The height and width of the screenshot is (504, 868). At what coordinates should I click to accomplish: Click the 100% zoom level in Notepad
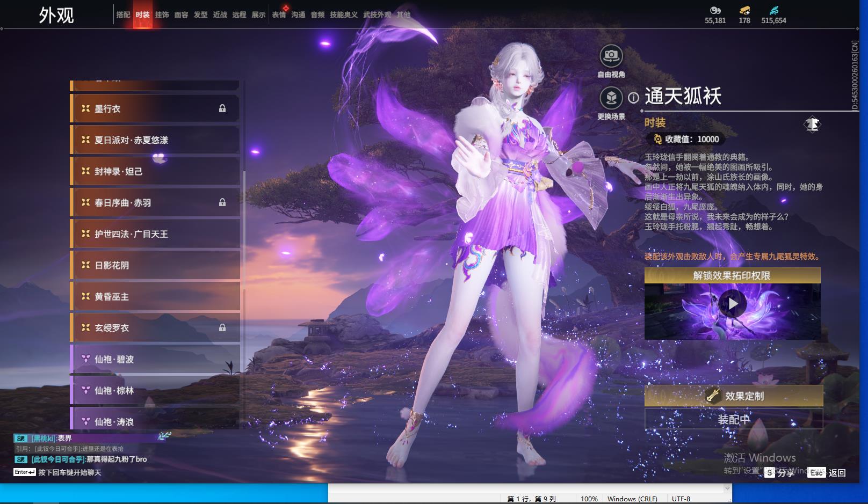point(589,499)
